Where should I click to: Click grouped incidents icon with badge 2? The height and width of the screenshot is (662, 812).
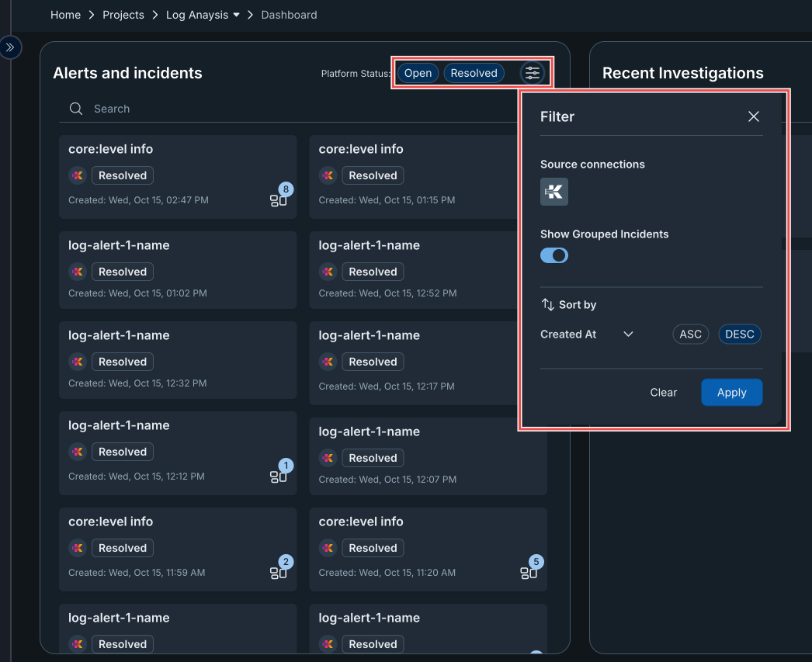click(279, 572)
